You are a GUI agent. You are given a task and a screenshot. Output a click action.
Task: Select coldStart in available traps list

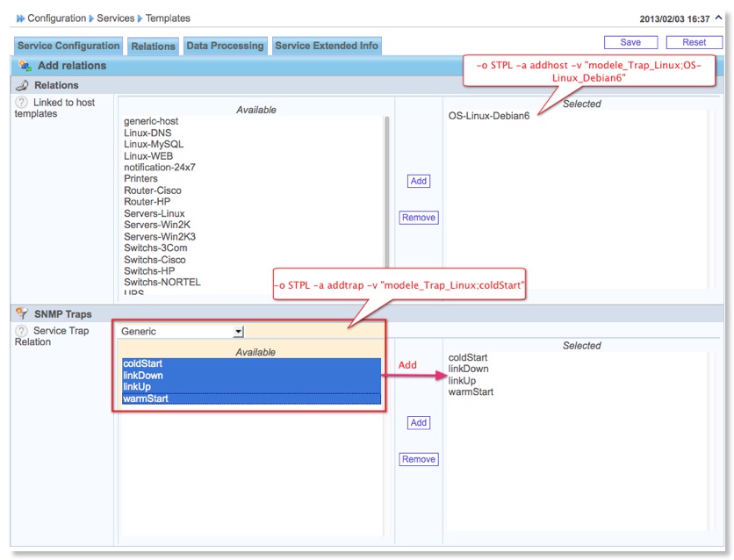[143, 363]
